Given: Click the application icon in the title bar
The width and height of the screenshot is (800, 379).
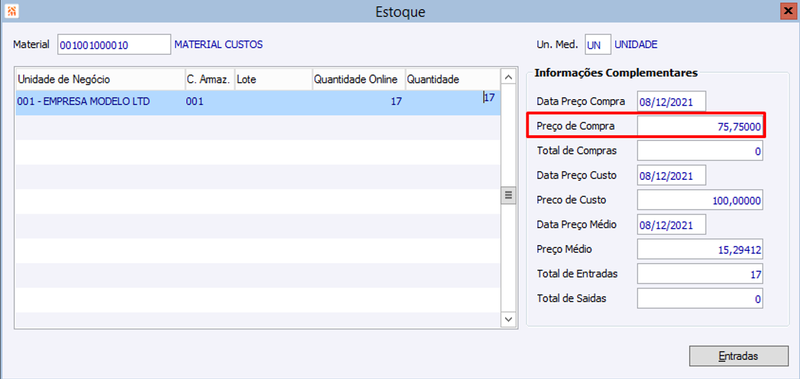Looking at the screenshot, I should [x=11, y=11].
